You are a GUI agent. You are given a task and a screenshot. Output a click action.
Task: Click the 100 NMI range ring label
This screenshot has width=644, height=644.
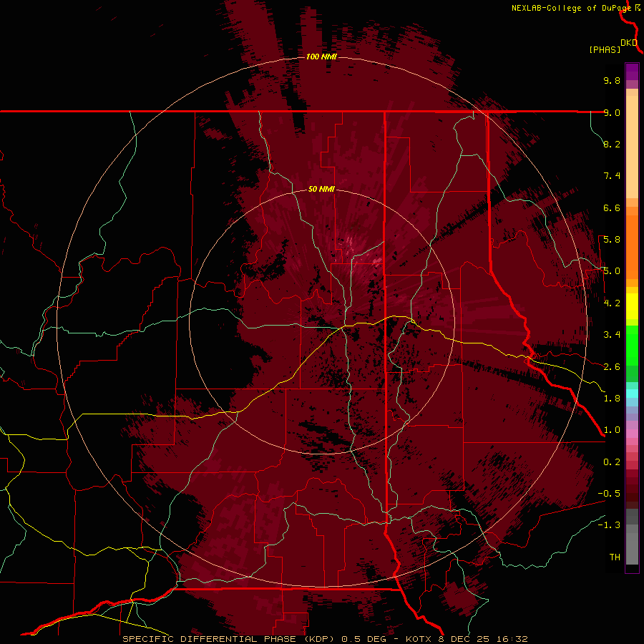point(321,57)
